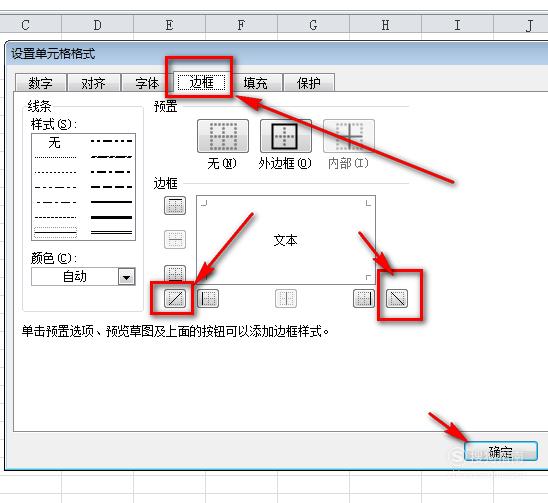Select the 无 line style
This screenshot has width=548, height=503.
(x=55, y=142)
